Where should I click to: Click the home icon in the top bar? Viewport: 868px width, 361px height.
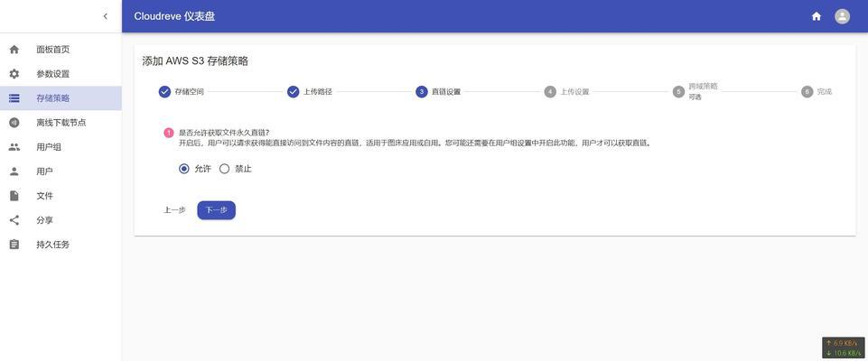click(816, 16)
